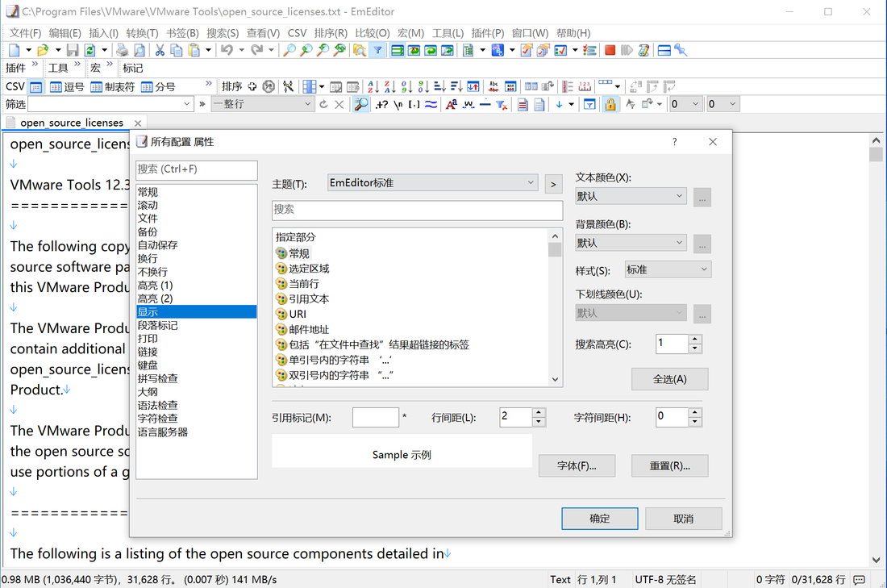Image resolution: width=887 pixels, height=588 pixels.
Task: Toggle the blue funnel Filter toolbar button
Action: coord(377,50)
